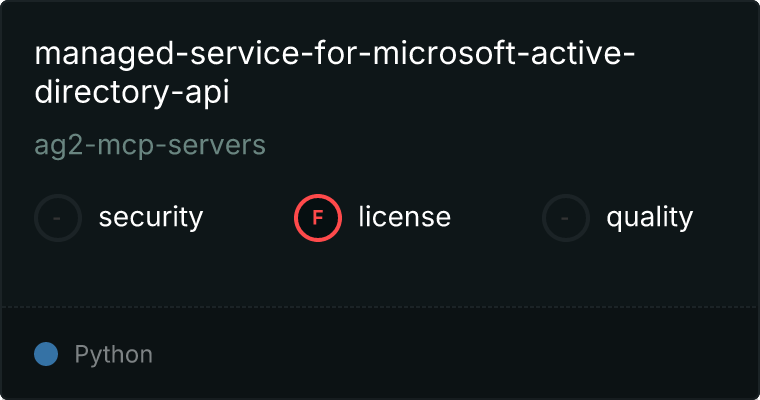Click the letter F inside the license badge
Screen dimensions: 760x400
(318, 218)
